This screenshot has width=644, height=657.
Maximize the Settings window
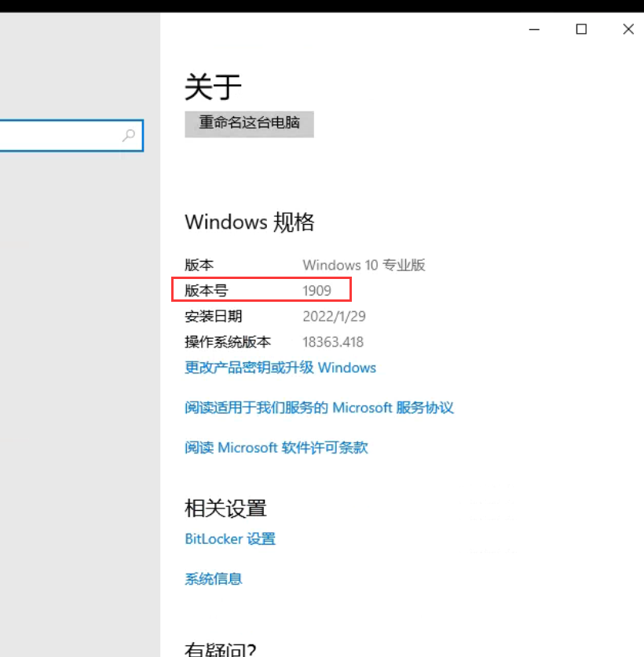coord(581,29)
